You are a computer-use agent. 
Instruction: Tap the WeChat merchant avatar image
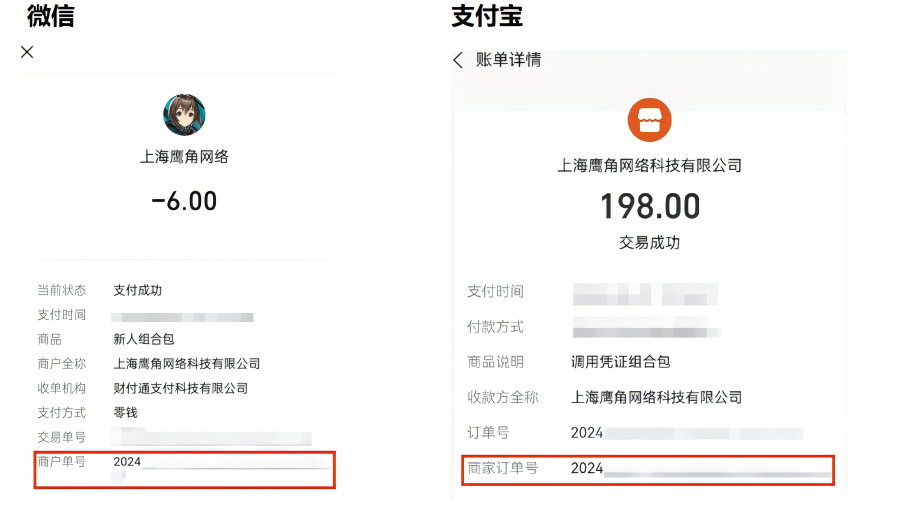coord(184,115)
